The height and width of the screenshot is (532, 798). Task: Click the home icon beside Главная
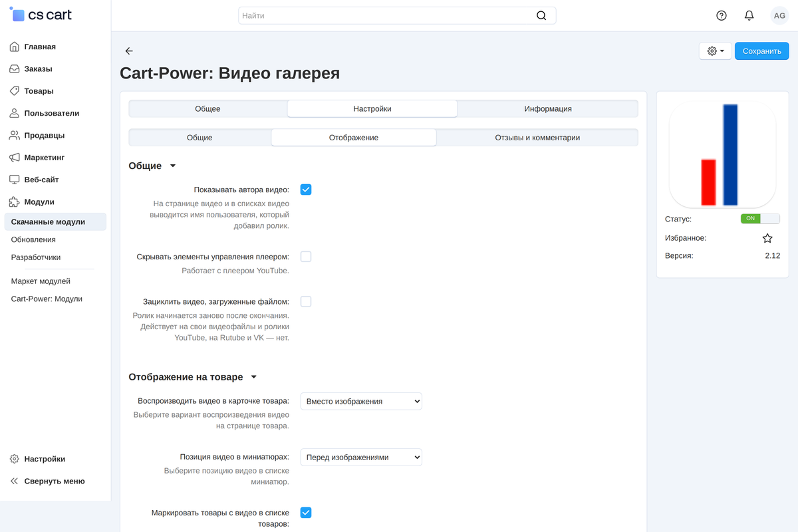pos(15,47)
